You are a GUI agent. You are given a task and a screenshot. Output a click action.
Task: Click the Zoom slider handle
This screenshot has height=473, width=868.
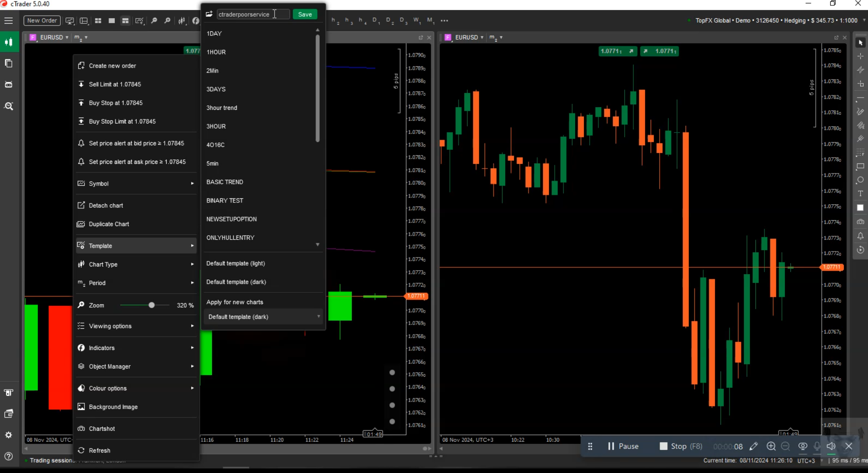[152, 305]
